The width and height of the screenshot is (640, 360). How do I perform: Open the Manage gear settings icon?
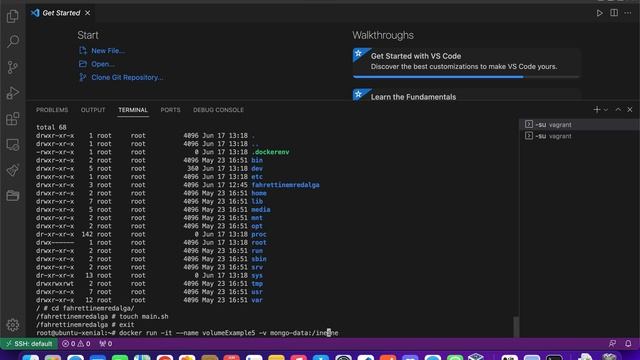pos(13,325)
